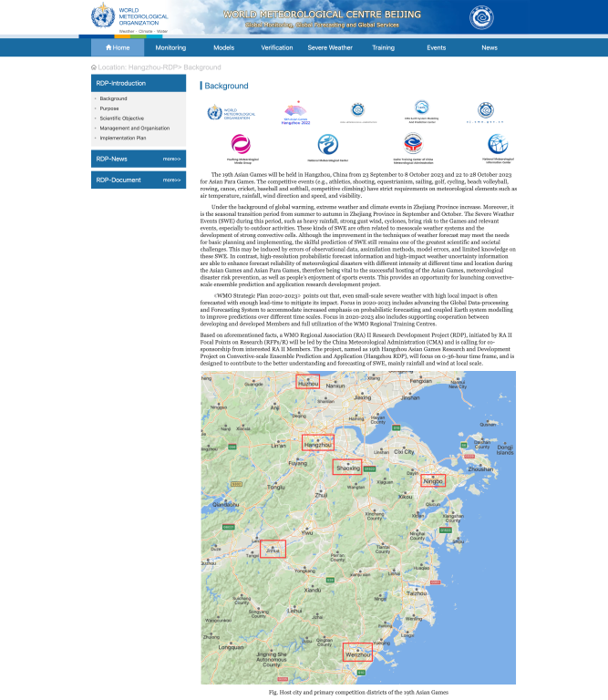Image resolution: width=608 pixels, height=700 pixels.
Task: Open the Scientific Objective sidebar link
Action: (121, 118)
